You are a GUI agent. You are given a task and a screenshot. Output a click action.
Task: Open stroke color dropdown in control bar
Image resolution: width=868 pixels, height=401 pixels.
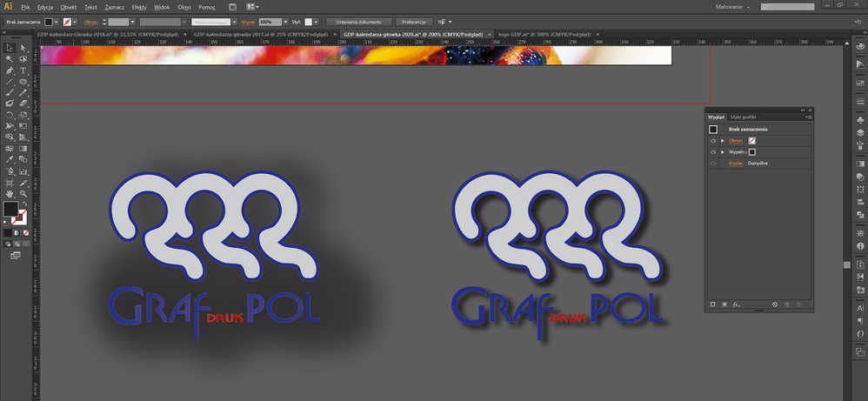[74, 22]
